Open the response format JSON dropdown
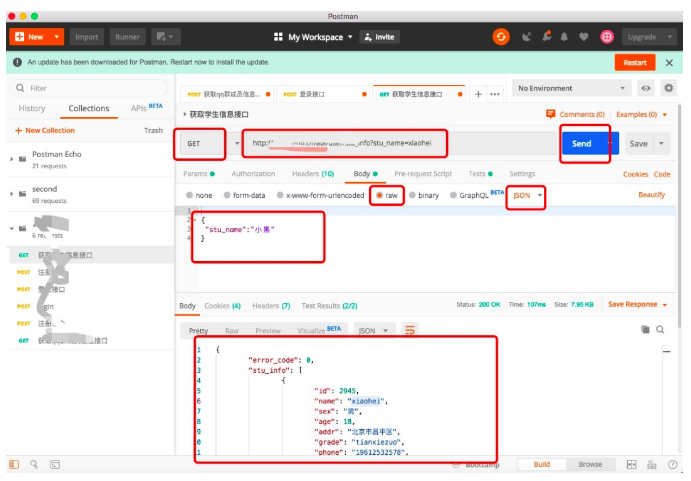Image resolution: width=691 pixels, height=481 pixels. click(x=372, y=330)
